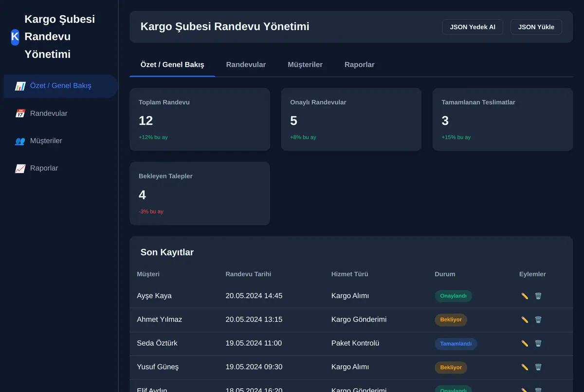Click the date 20.05.2024 13:15

(x=254, y=320)
